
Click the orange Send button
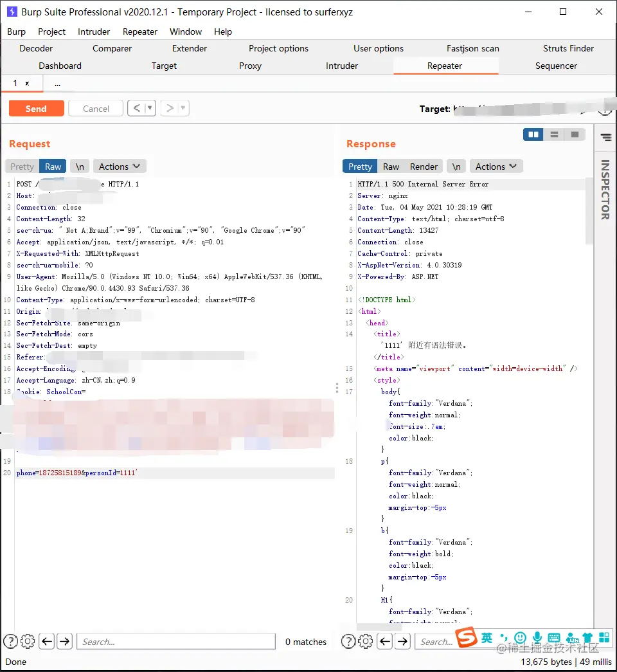37,109
